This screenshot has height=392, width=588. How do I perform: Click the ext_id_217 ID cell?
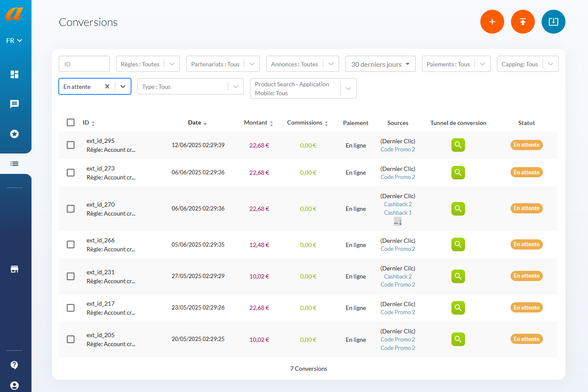pos(100,304)
